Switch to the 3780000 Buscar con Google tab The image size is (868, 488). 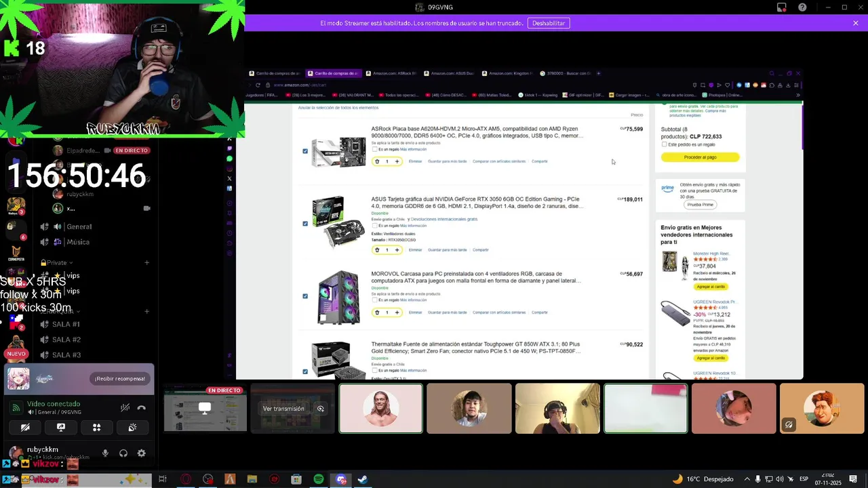(566, 73)
